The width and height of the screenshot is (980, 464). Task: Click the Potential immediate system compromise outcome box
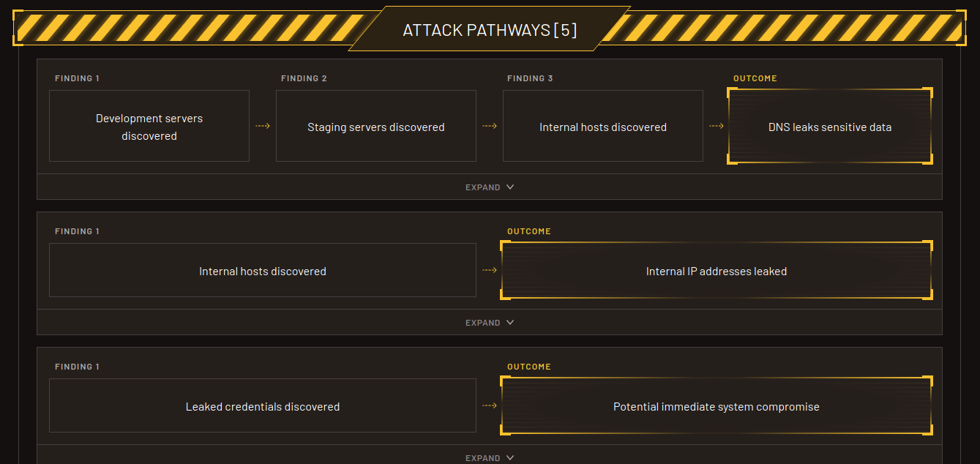[x=716, y=405]
